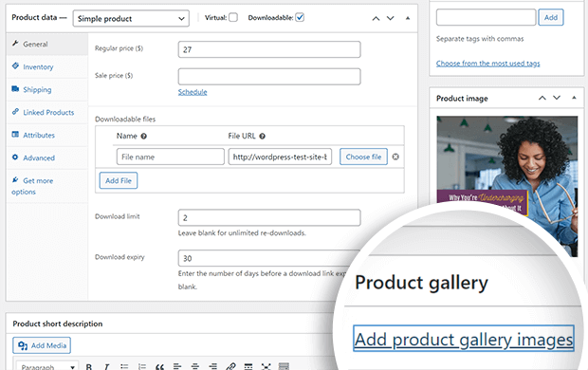
Task: Open the Simple product type dropdown
Action: pyautogui.click(x=131, y=18)
